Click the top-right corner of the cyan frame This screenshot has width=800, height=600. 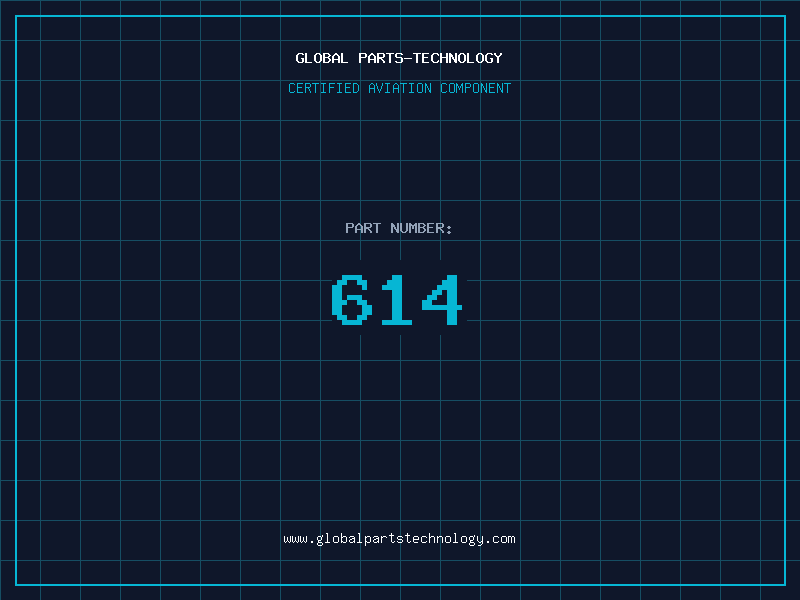784,16
